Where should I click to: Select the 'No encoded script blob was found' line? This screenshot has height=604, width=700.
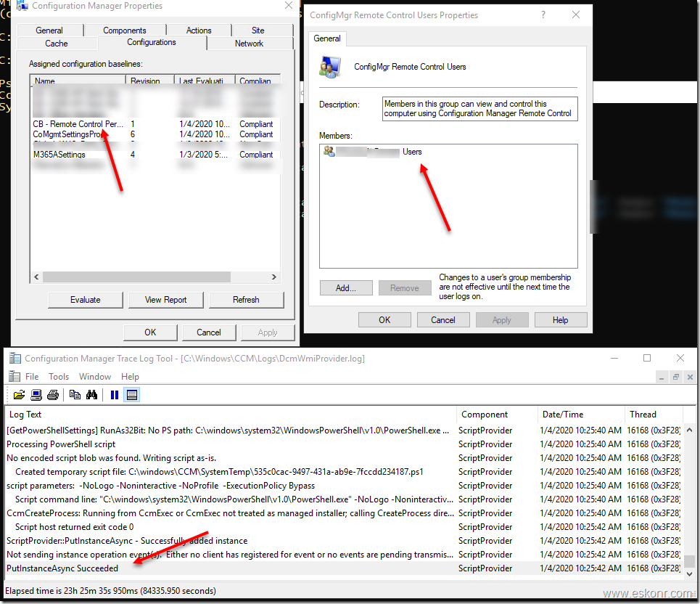pos(344,458)
